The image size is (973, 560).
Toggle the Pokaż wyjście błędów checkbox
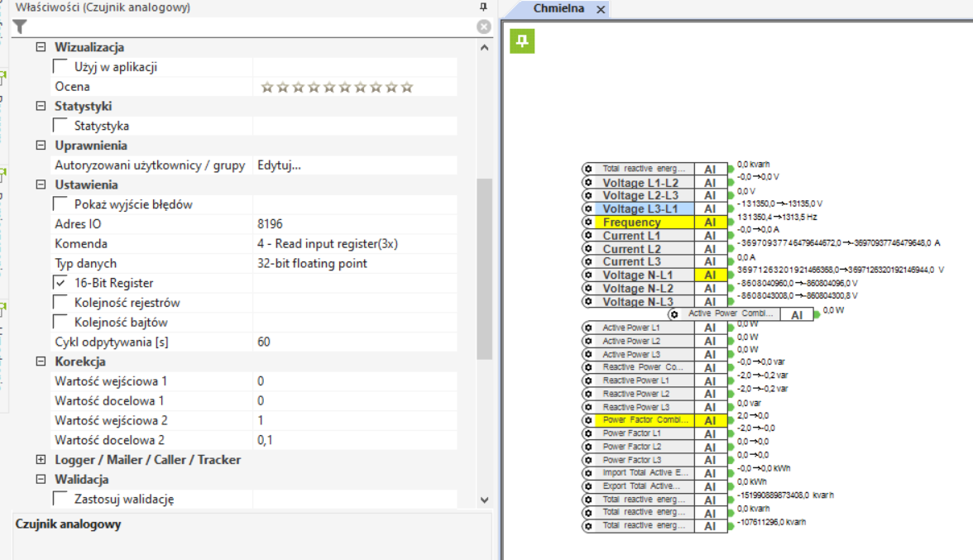[61, 204]
